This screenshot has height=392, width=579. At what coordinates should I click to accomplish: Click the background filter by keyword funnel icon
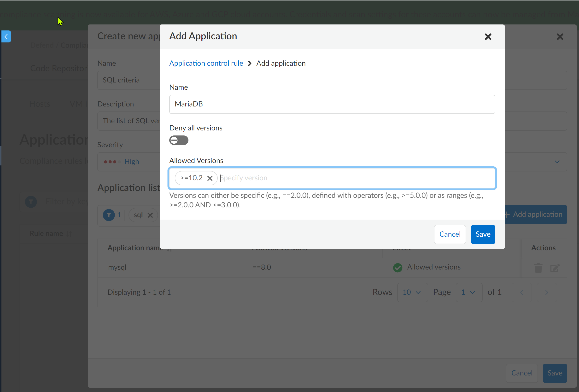point(31,201)
